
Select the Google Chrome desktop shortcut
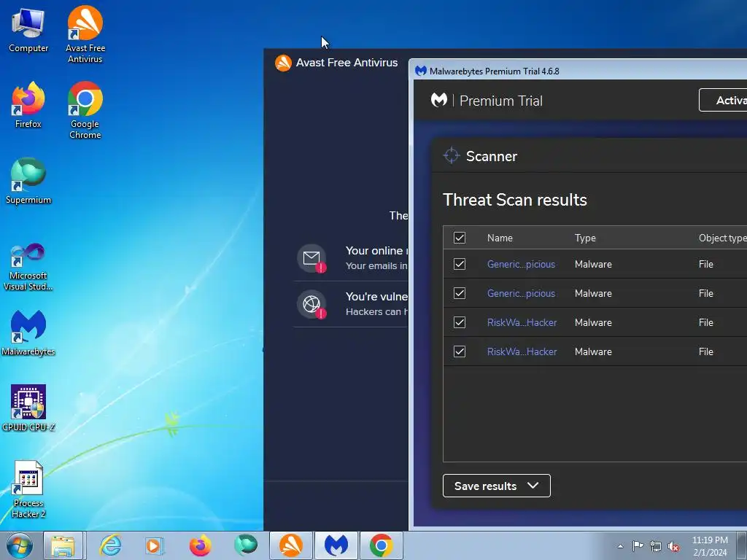pos(85,110)
